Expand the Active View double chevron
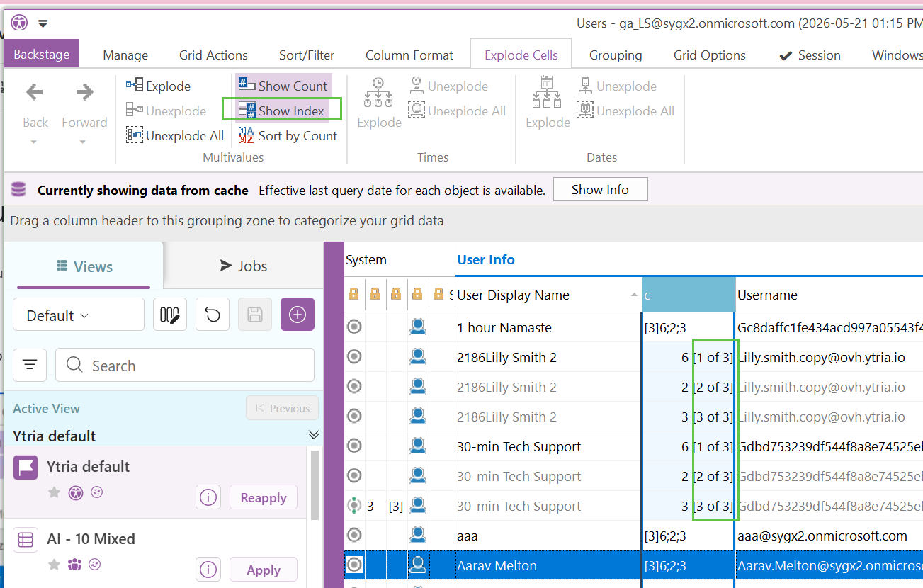 pos(314,434)
